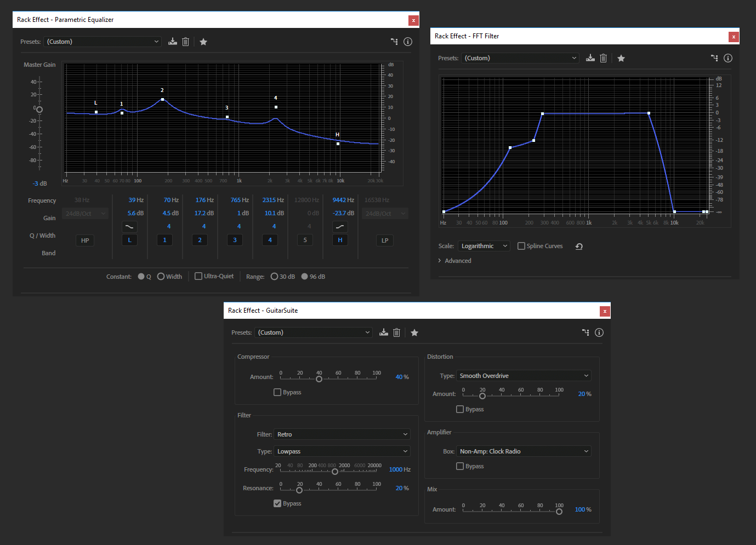Toggle equalizer band 3 button
Image resolution: width=756 pixels, height=545 pixels.
[x=235, y=240]
